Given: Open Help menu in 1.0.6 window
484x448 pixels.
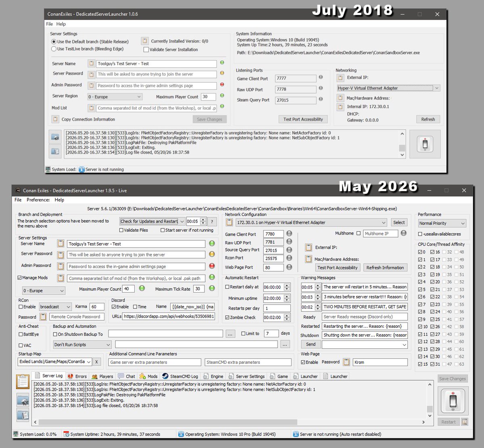Looking at the screenshot, I should click(61, 24).
